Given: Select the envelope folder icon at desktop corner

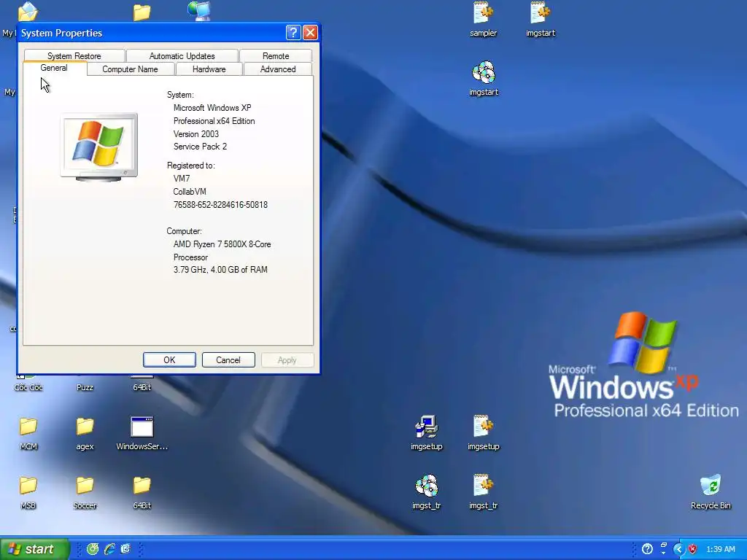Looking at the screenshot, I should pos(28,12).
